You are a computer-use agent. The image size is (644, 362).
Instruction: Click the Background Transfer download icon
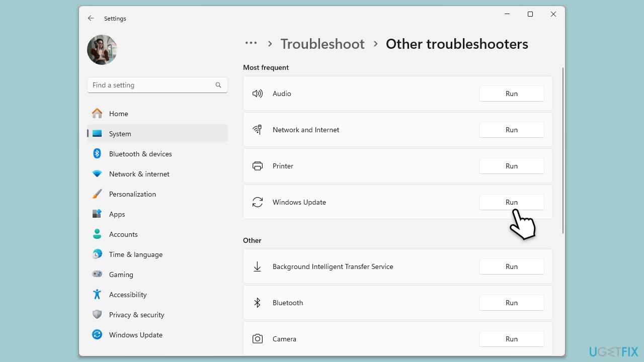(x=258, y=266)
